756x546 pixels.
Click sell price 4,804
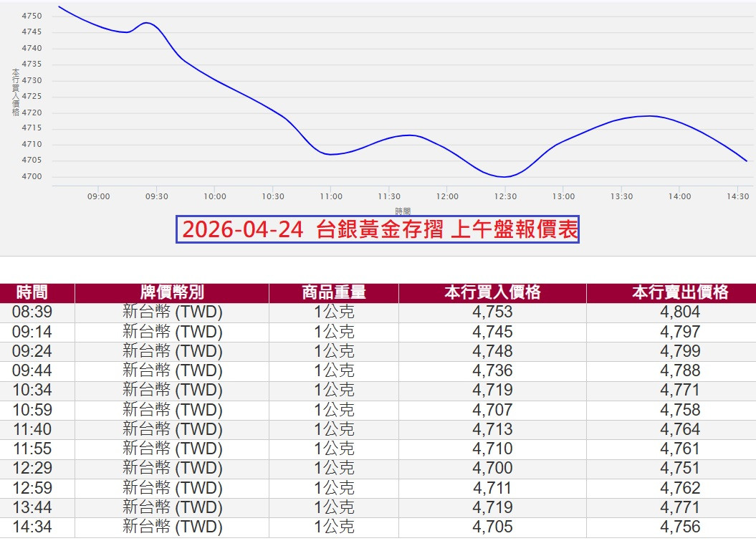pos(680,312)
